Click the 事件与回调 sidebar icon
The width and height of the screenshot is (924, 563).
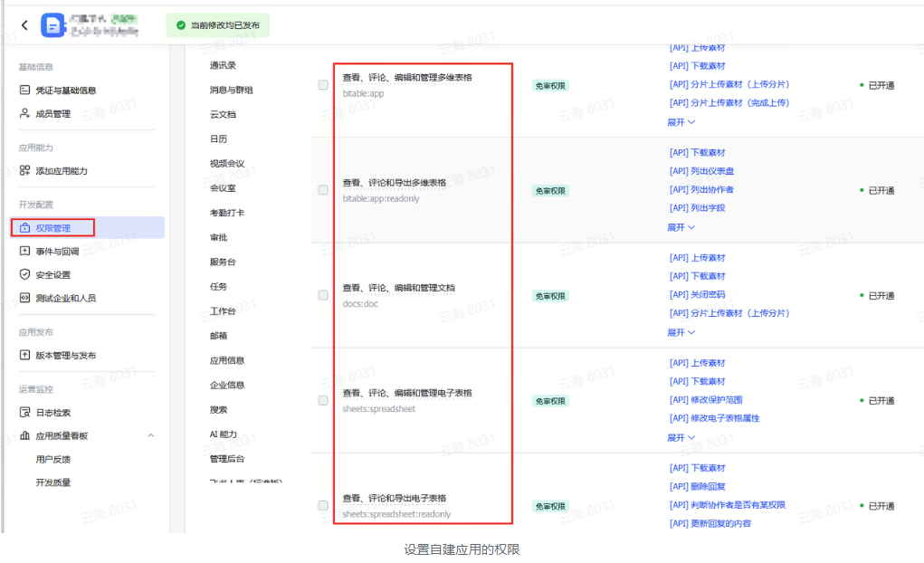pyautogui.click(x=24, y=251)
